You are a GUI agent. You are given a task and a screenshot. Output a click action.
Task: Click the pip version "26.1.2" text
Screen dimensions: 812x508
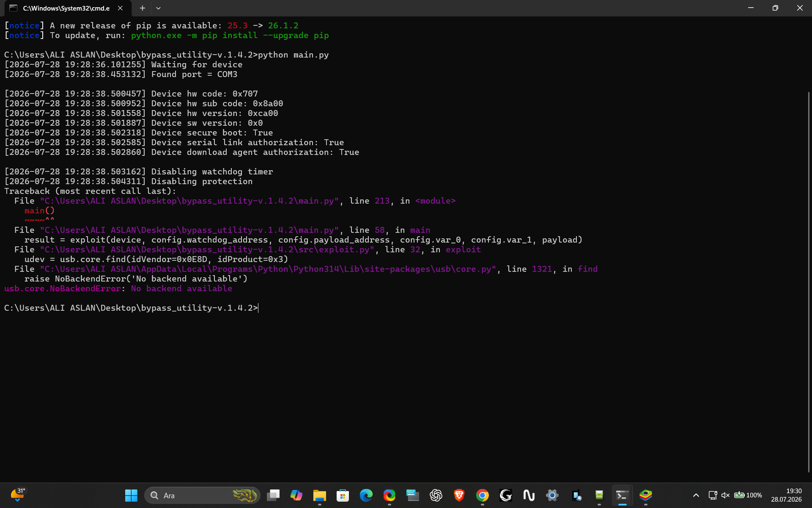[283, 26]
